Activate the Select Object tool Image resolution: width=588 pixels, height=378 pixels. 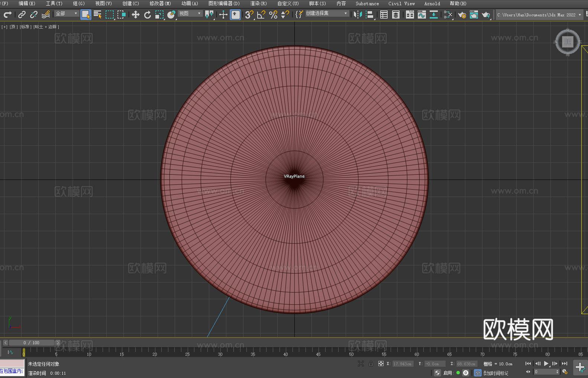point(86,14)
